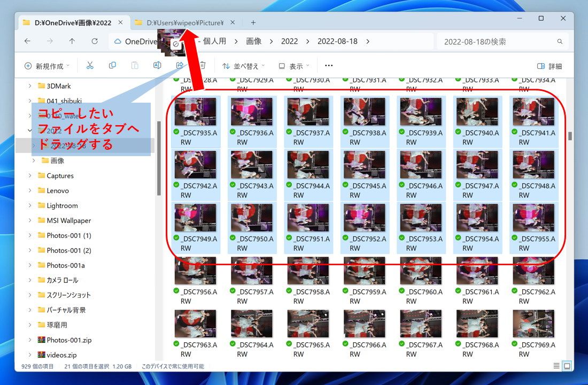This screenshot has height=385, width=588.
Task: Go back to the previous folder
Action: pyautogui.click(x=27, y=41)
